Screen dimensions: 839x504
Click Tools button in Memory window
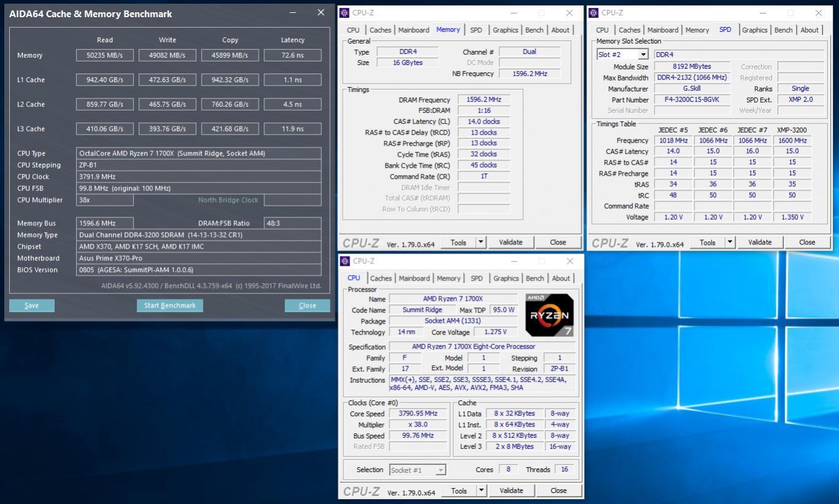[458, 242]
